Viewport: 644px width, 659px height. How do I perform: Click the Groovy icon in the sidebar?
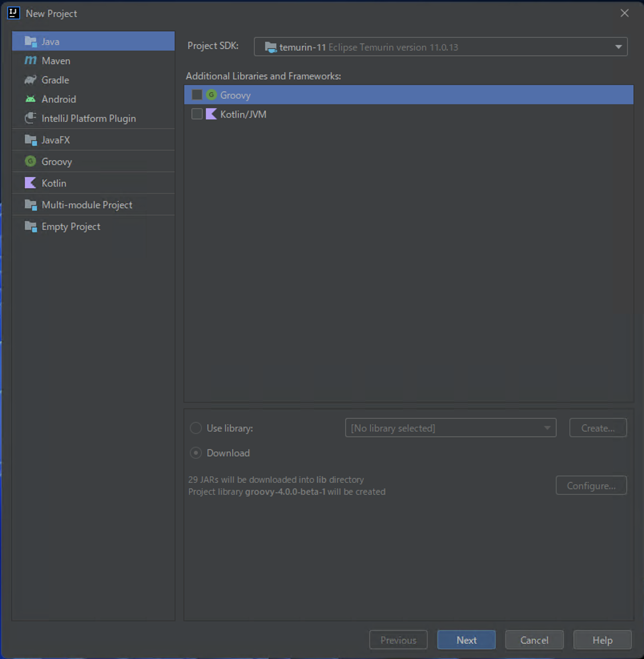(30, 161)
